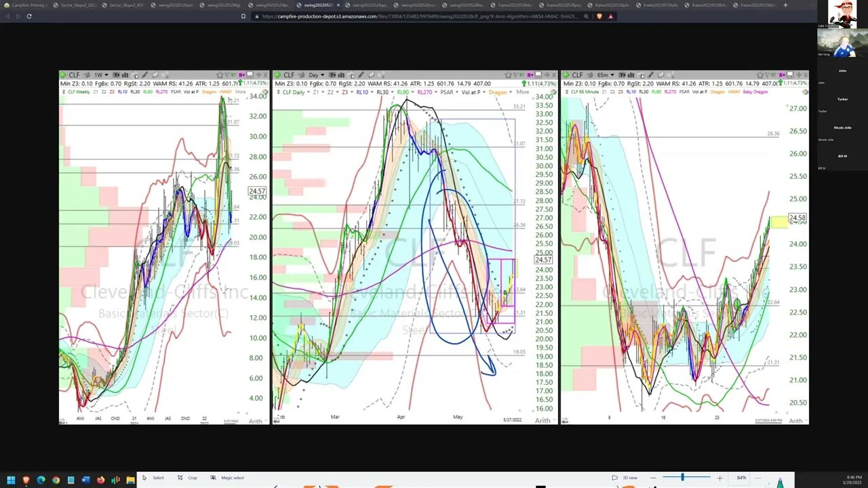Open the Day timeframe dropdown on daily chart
The height and width of the screenshot is (488, 868).
point(315,75)
